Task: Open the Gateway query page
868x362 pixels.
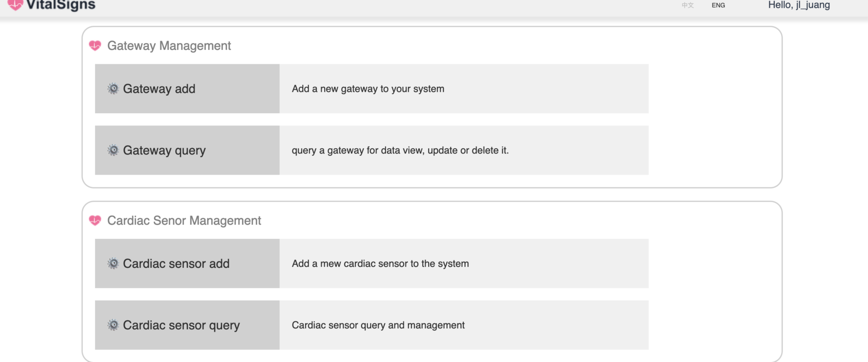Action: pyautogui.click(x=187, y=150)
